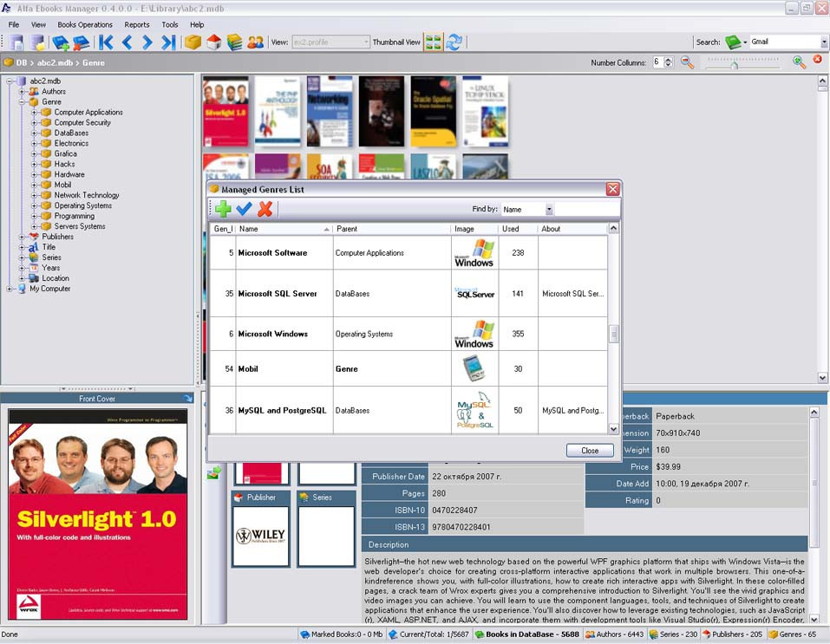The height and width of the screenshot is (644, 830).
Task: Click the Find by search text field
Action: pos(586,210)
